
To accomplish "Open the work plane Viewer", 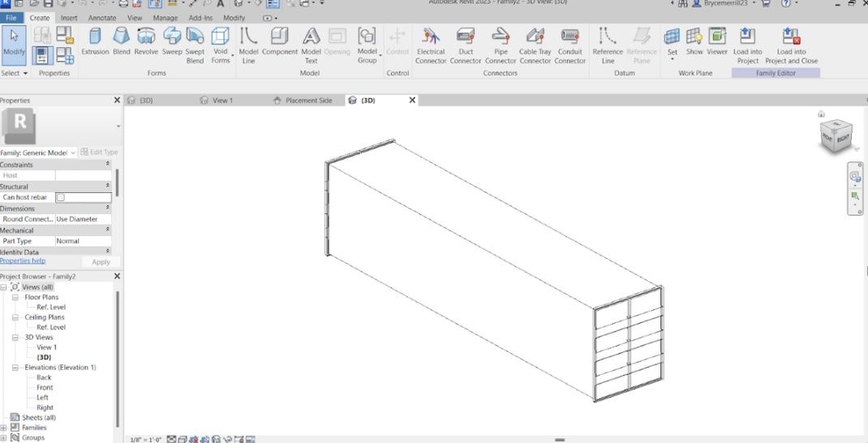I will 717,42.
